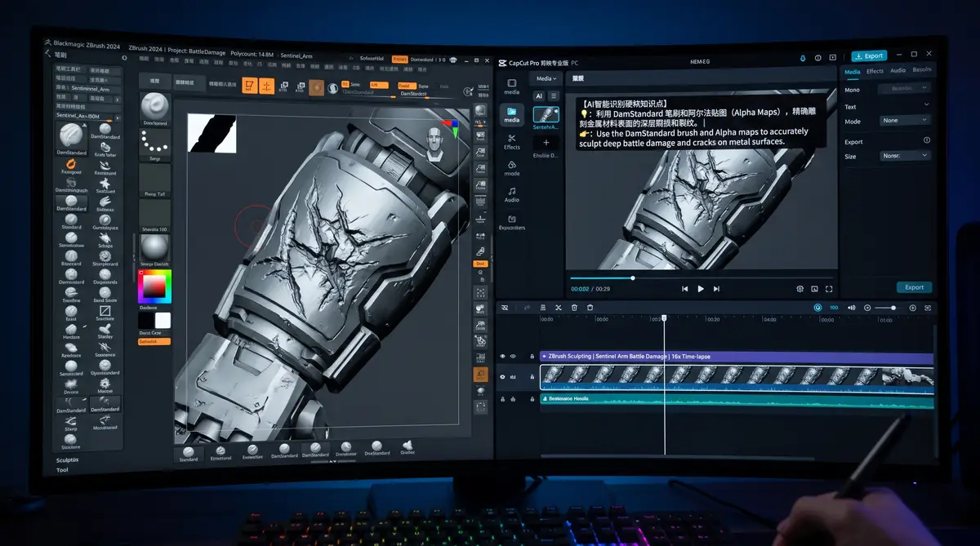Switch to the Media tab in CapCut properties
980x546 pixels.
coord(852,71)
